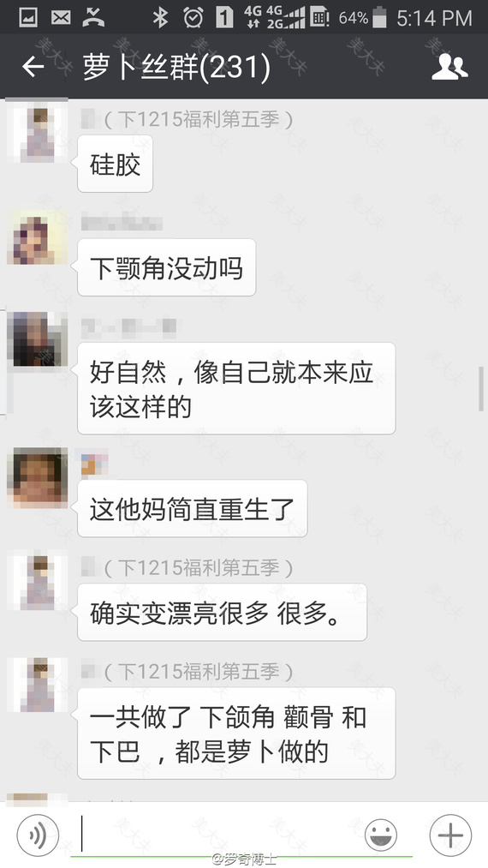Tap the back arrow in header
This screenshot has width=488, height=868.
point(33,67)
